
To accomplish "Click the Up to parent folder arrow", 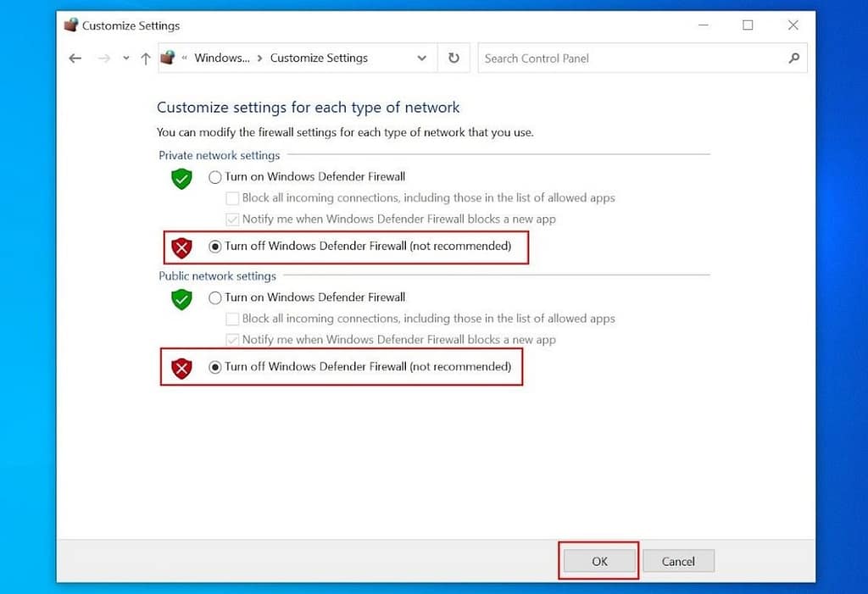I will 145,58.
